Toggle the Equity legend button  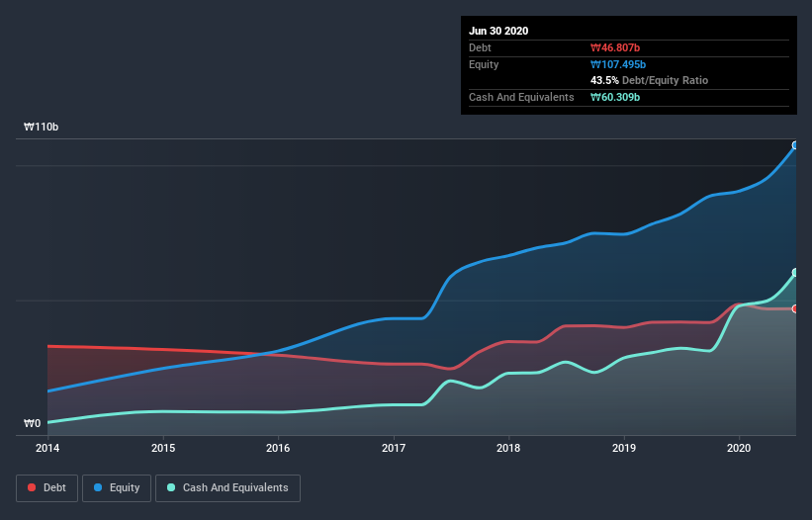[x=117, y=488]
